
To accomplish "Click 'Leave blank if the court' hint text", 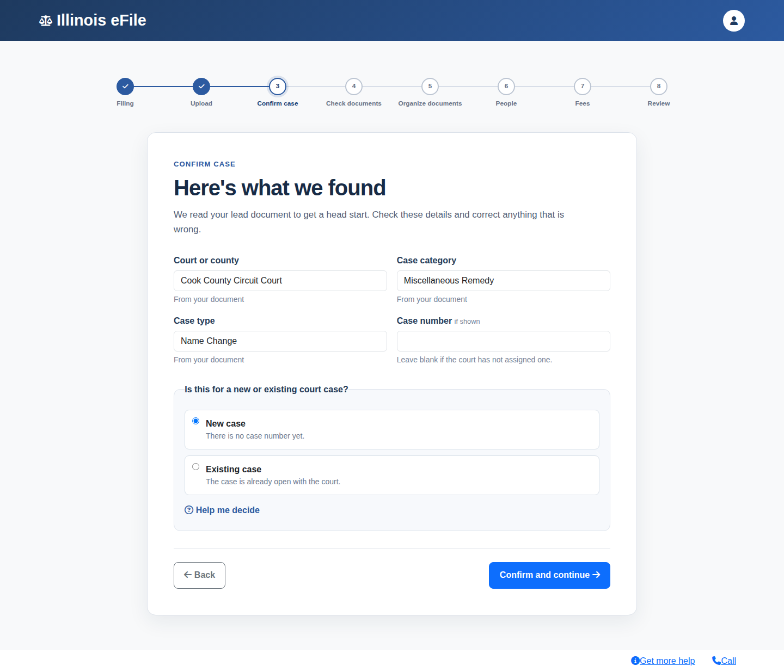I will [x=474, y=360].
